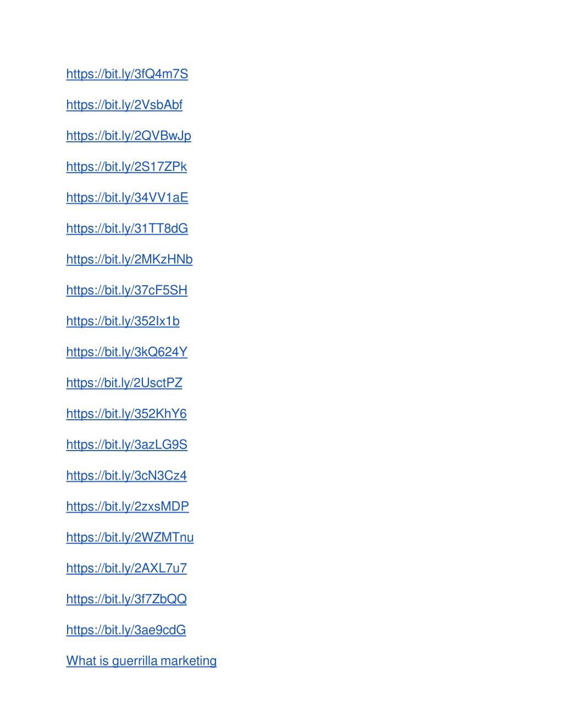563x728 pixels.
Task: Open the bit.ly/3f7ZbQQ link
Action: tap(126, 599)
